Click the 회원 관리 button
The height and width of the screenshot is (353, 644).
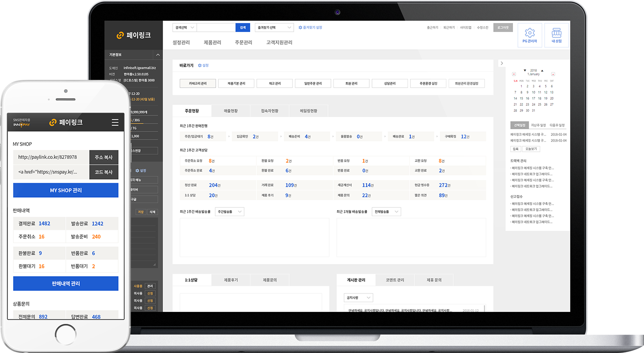pyautogui.click(x=351, y=83)
